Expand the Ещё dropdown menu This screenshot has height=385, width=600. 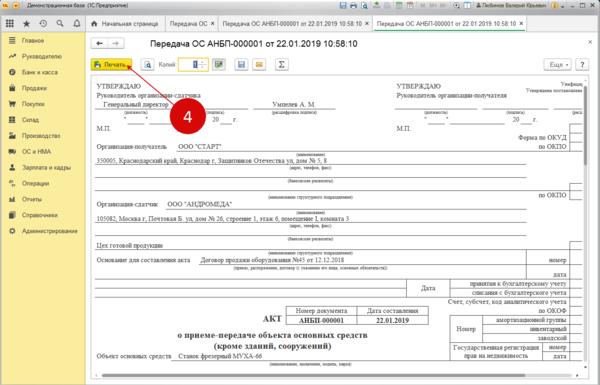coord(558,65)
